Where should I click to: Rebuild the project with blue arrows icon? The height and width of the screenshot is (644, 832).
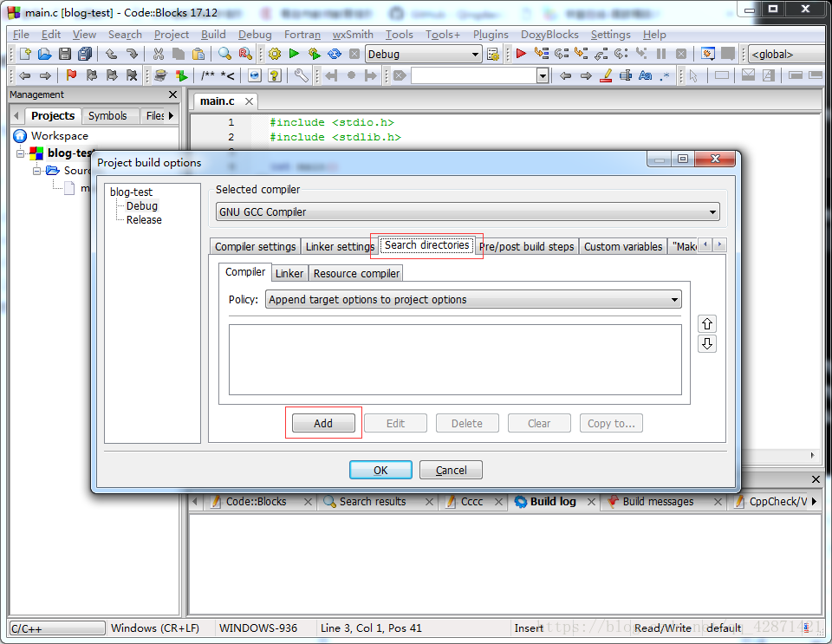335,54
